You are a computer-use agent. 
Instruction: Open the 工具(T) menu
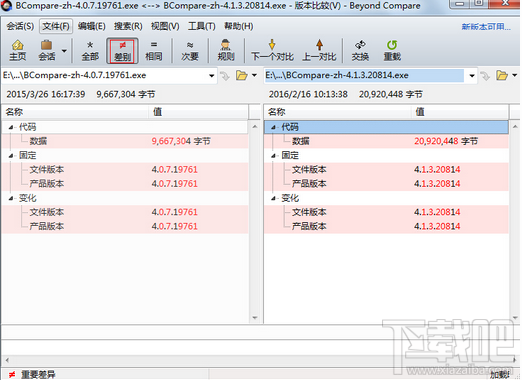pyautogui.click(x=202, y=26)
